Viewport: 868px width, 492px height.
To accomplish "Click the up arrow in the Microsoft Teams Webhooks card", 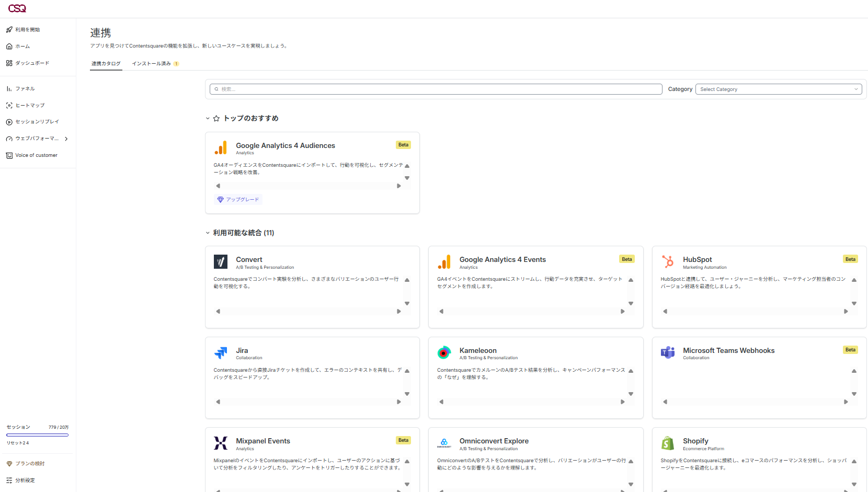I will [854, 371].
